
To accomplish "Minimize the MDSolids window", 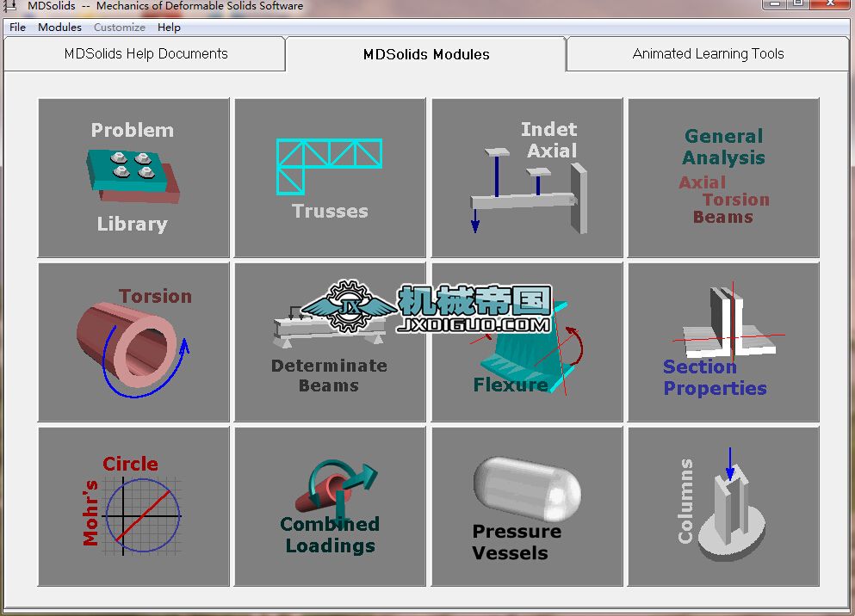I will click(x=774, y=3).
